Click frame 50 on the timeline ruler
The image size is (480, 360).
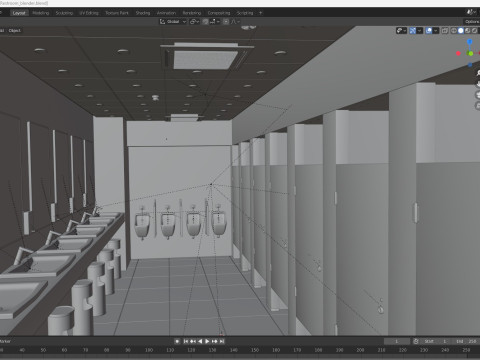coord(43,350)
